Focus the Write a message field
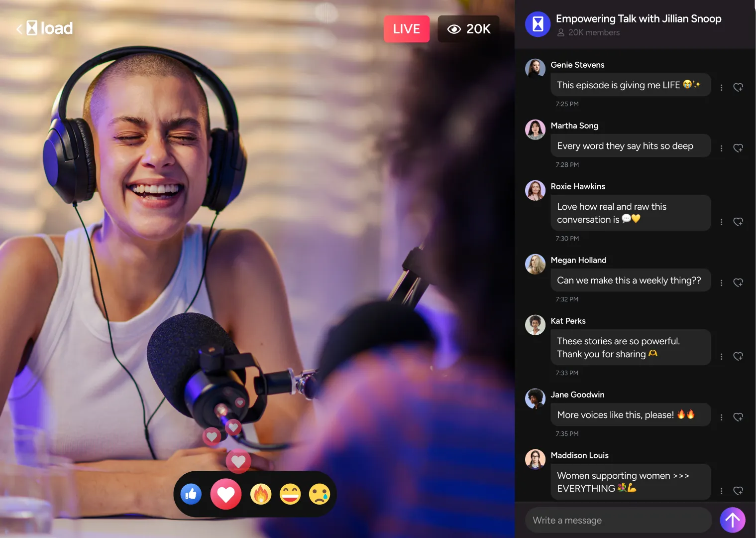The image size is (756, 538). tap(619, 520)
